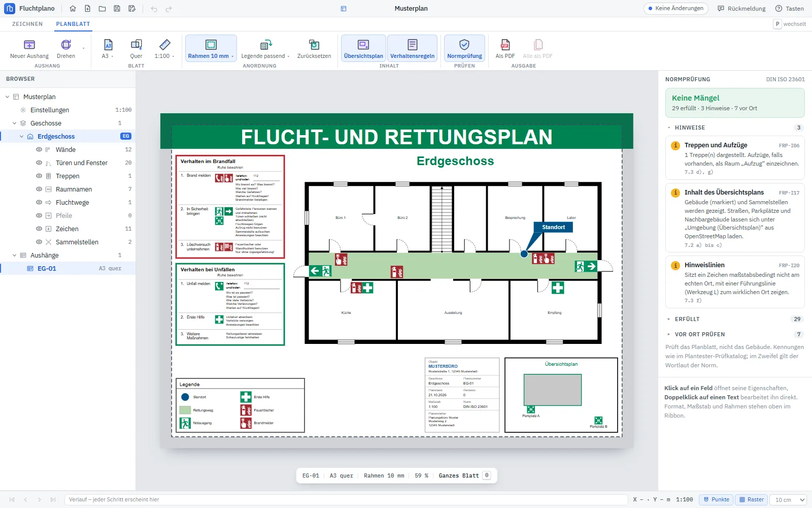812x508 pixels.
Task: Click the Ganzes Blatt zoom button
Action: (464, 476)
